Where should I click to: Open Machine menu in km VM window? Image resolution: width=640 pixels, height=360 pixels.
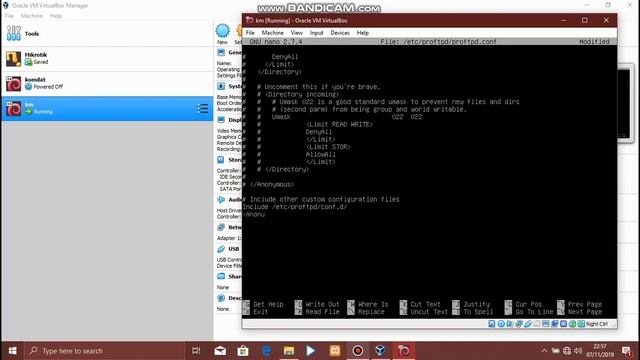tap(272, 33)
